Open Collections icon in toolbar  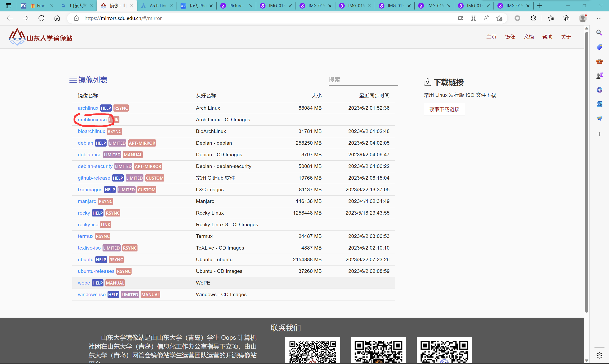click(566, 18)
